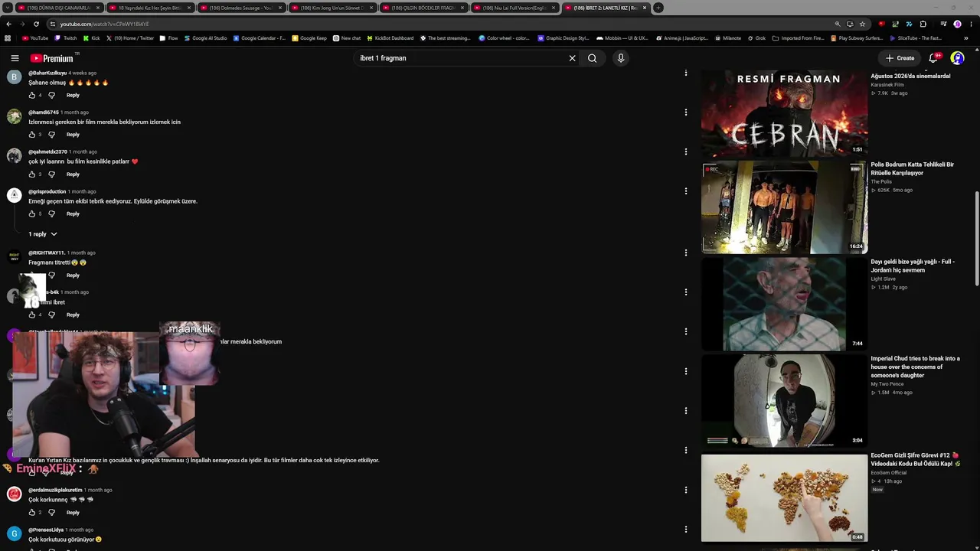Open more actions for @hamdi6745 comment
980x551 pixels.
coord(685,112)
